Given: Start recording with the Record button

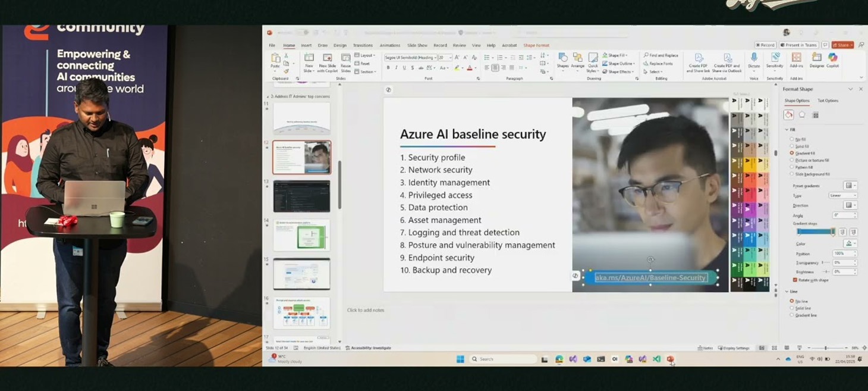Looking at the screenshot, I should [765, 45].
